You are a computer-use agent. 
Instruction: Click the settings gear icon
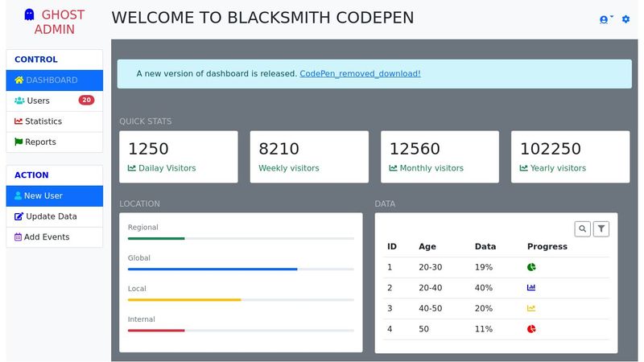tap(625, 19)
